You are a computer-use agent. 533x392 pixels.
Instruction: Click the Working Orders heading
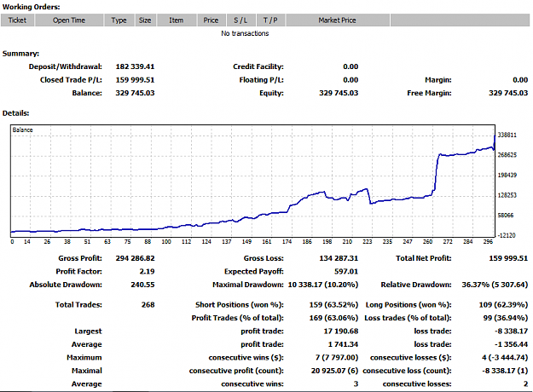[x=32, y=7]
